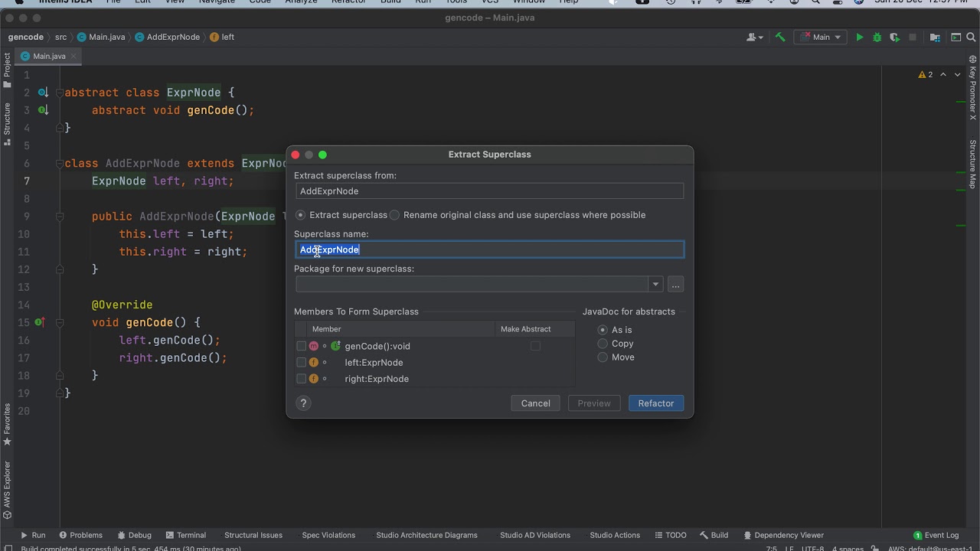Open the Project tool window sidebar

(7, 70)
